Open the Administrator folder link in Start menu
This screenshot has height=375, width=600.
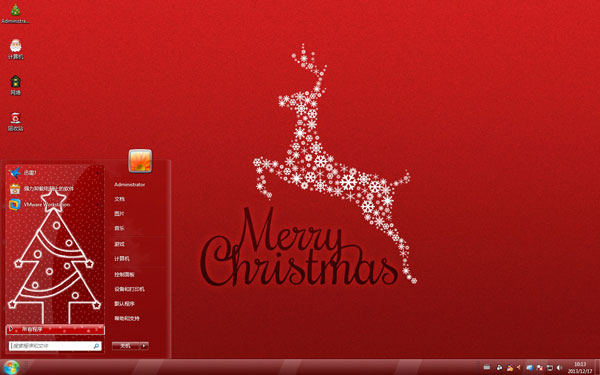(x=130, y=184)
